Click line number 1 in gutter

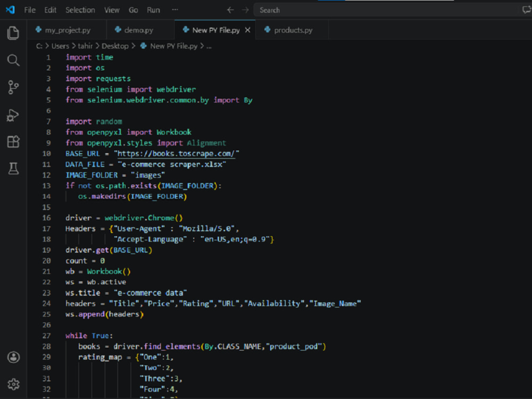(x=48, y=57)
